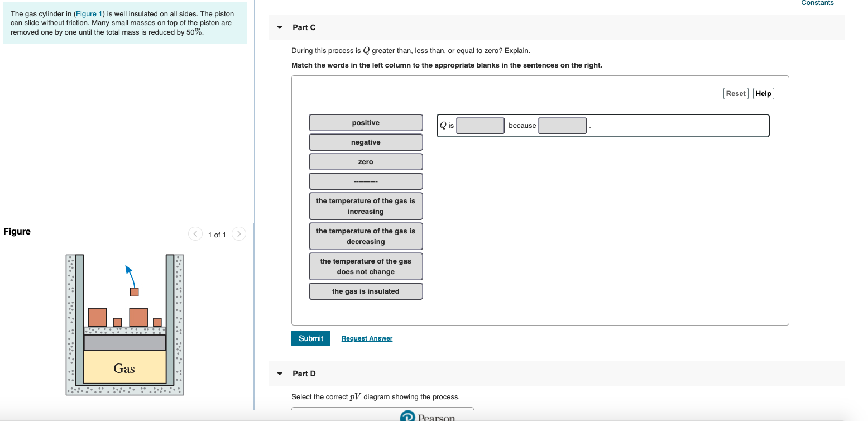The height and width of the screenshot is (421, 868).
Task: Select 'the temperature of the gas is increasing' tile
Action: point(365,206)
